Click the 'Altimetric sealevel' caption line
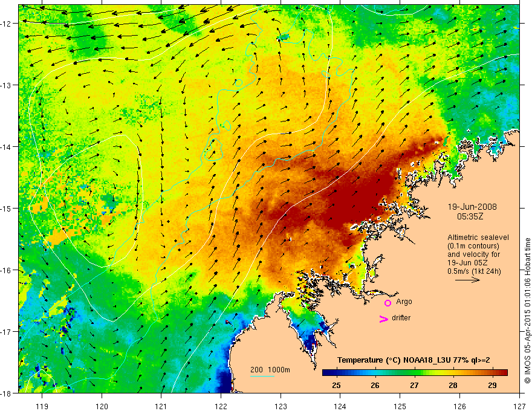The width and height of the screenshot is (532, 411). tap(478, 238)
